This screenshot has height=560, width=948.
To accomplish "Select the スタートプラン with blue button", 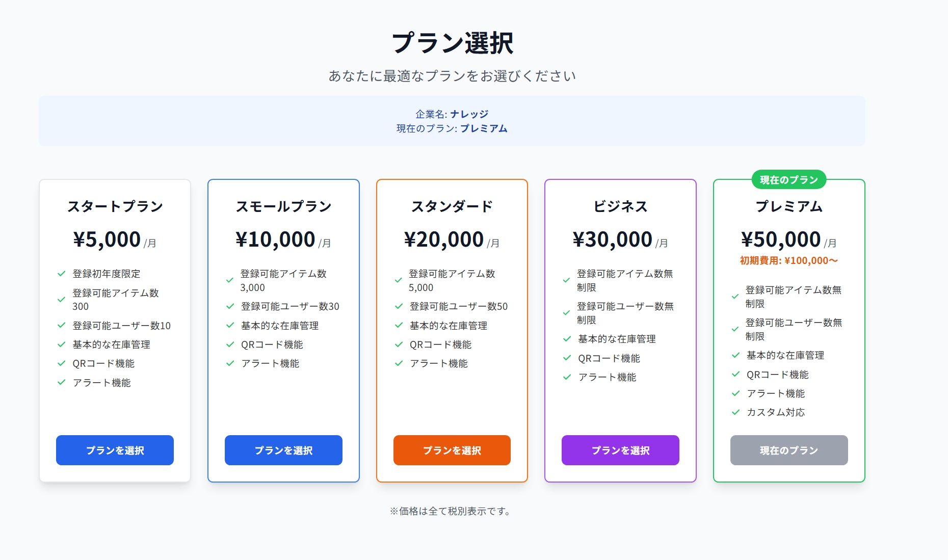I will point(115,450).
